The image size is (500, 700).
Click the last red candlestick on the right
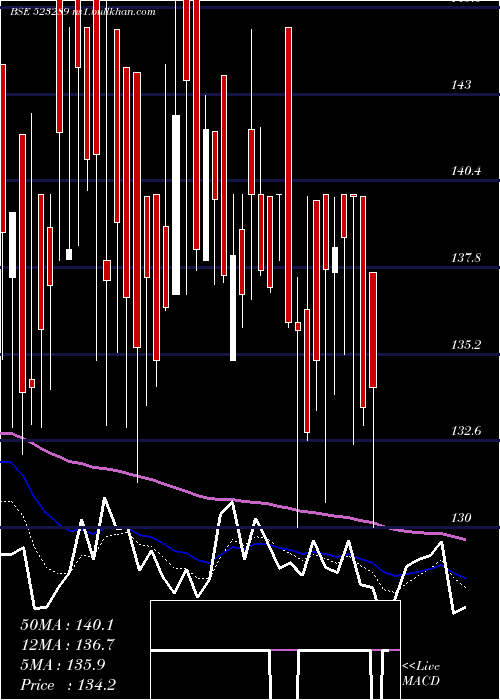(373, 330)
